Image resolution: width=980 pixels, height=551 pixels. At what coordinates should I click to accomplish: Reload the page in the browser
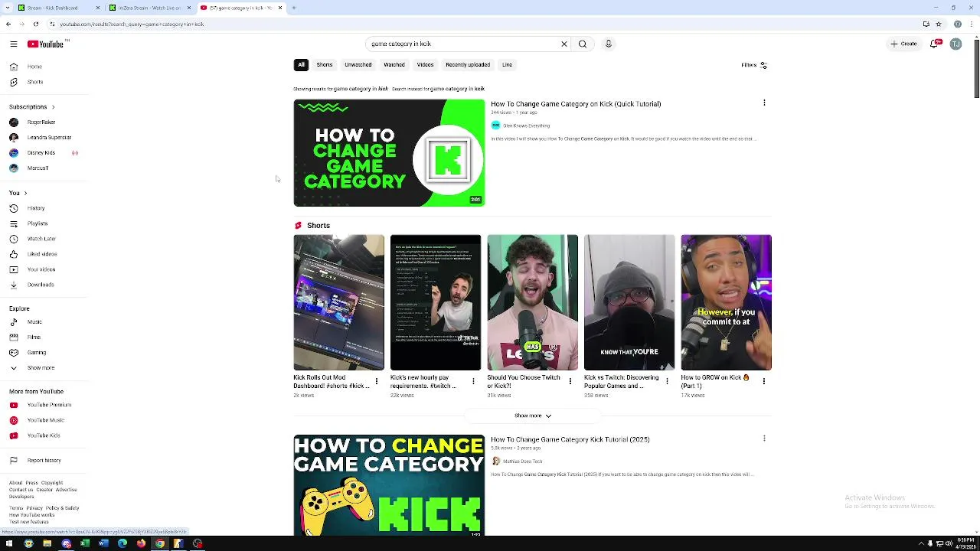click(35, 24)
